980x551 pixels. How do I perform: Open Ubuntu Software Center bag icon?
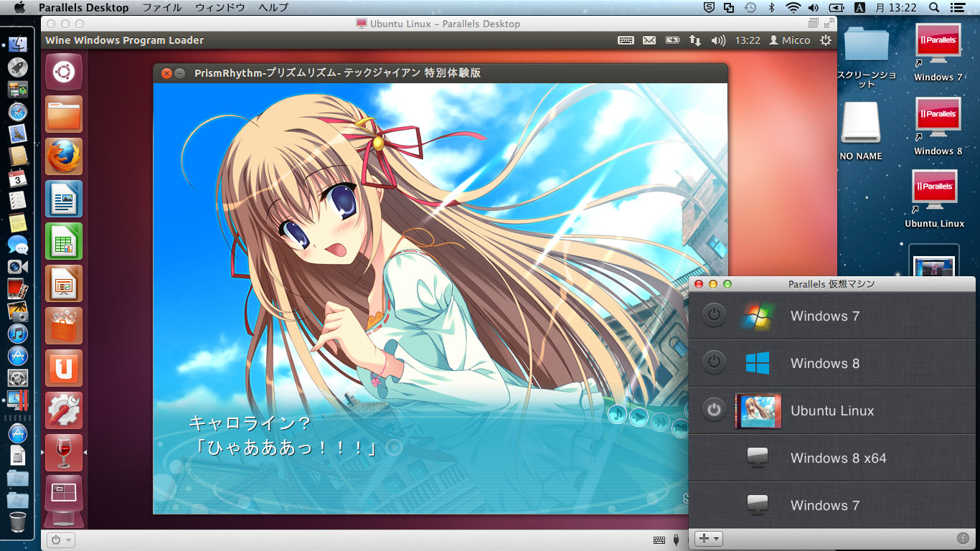[x=64, y=326]
